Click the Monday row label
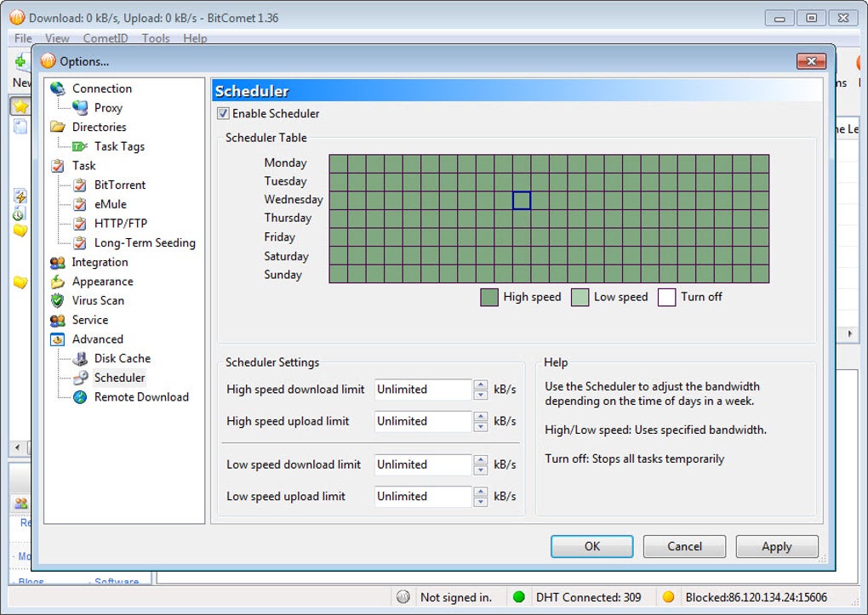Image resolution: width=868 pixels, height=615 pixels. [x=286, y=162]
